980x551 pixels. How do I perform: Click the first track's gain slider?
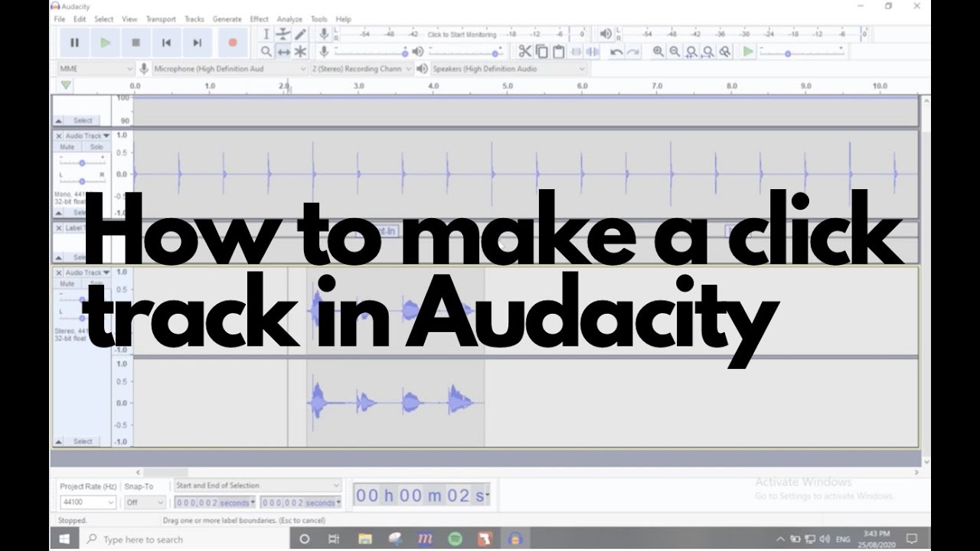click(82, 162)
